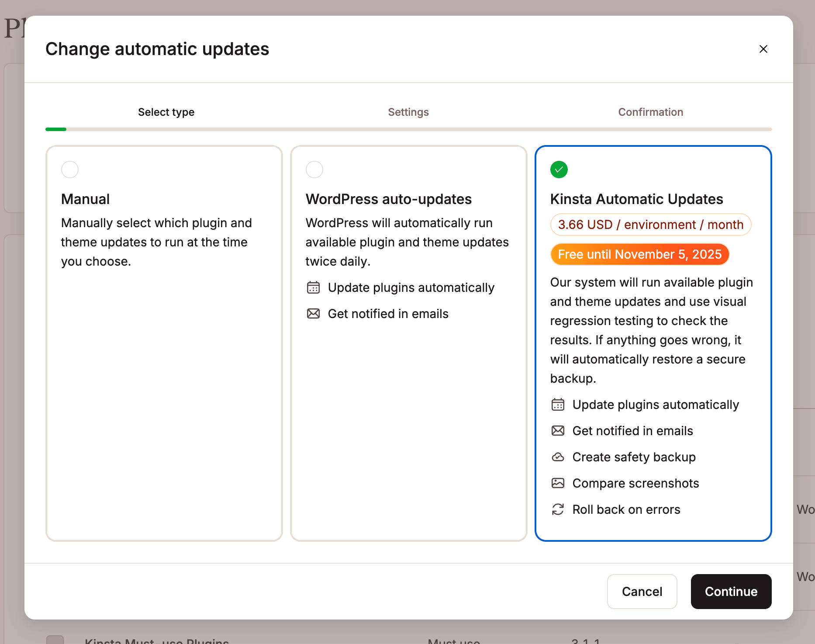
Task: Select the WordPress auto-updates option
Action: [314, 170]
